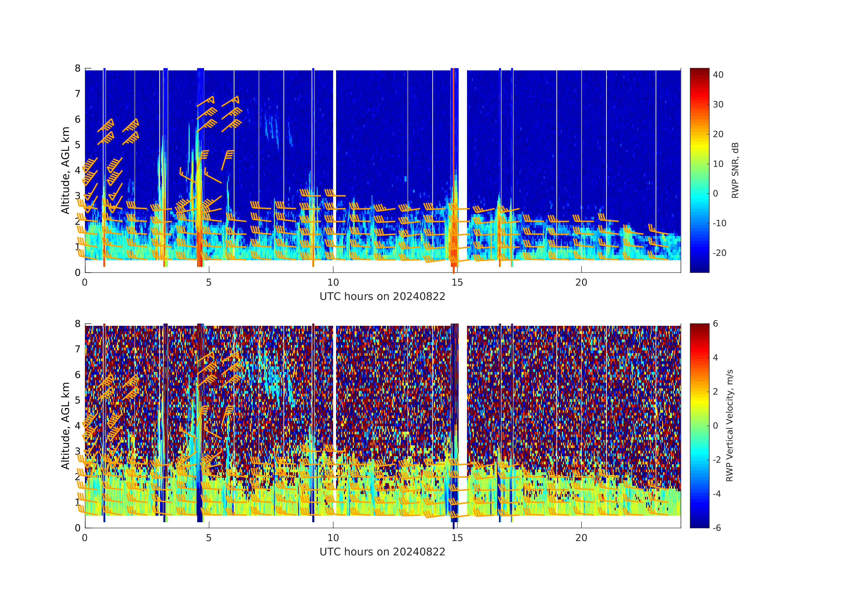868x596 pixels.
Task: Click the RWP Vertical Velocity colorbar
Action: point(699,425)
